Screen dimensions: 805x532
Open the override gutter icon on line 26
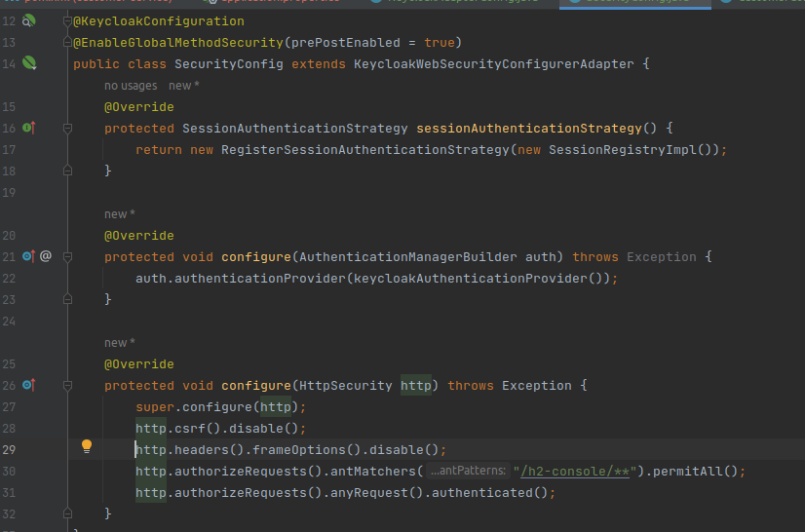[x=29, y=385]
